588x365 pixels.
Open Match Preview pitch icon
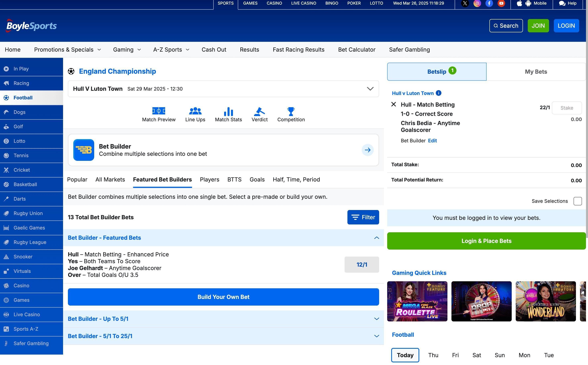(159, 111)
